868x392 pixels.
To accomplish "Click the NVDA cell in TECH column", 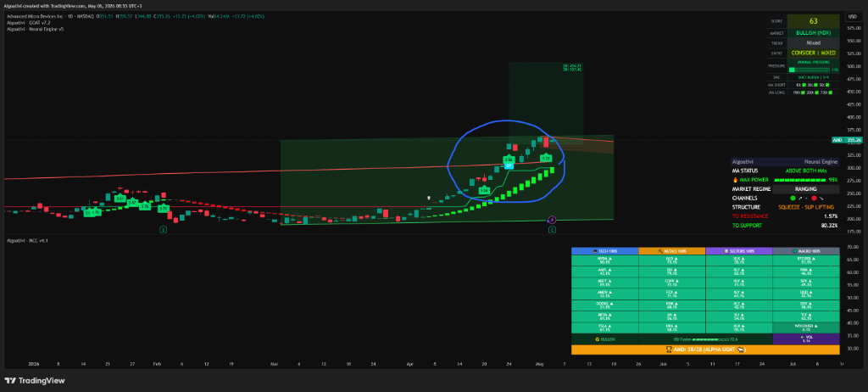I will 604,260.
